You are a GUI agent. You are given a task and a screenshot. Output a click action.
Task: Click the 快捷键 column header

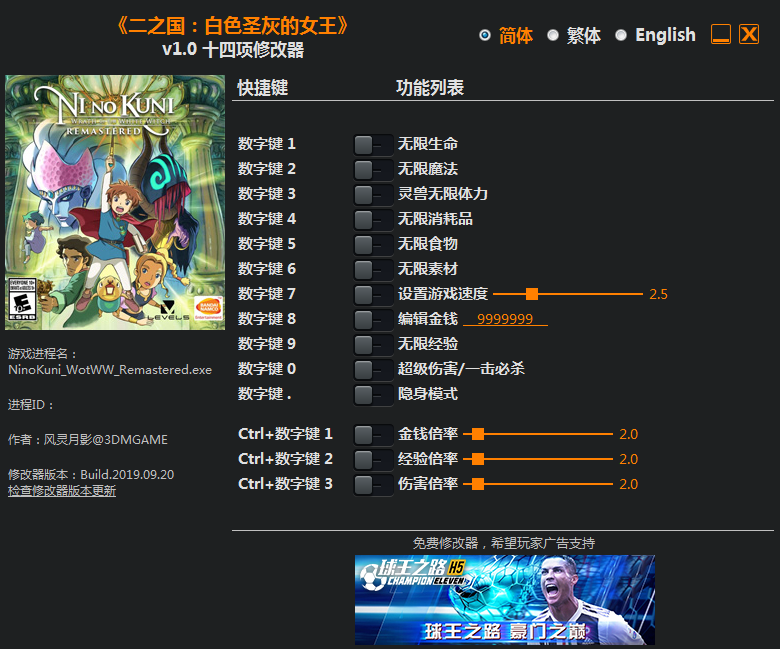click(263, 88)
